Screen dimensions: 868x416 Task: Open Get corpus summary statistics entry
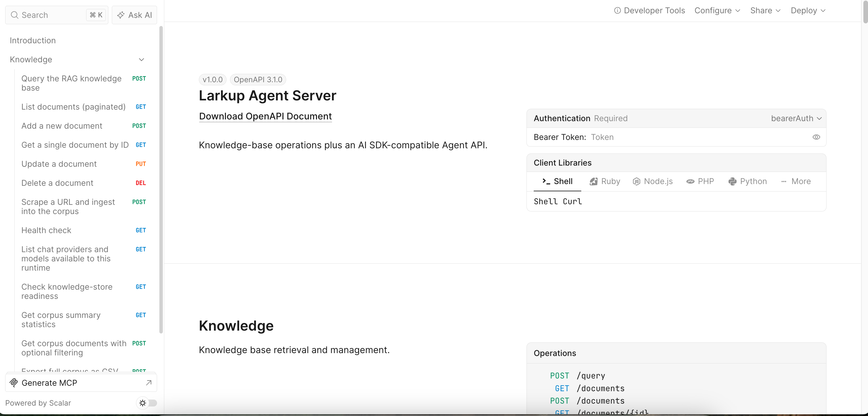click(84, 320)
